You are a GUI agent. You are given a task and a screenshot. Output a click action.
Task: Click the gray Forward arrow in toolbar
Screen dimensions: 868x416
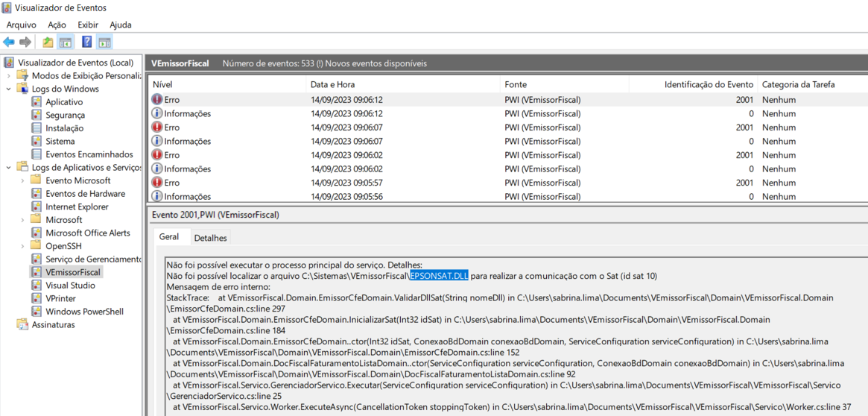[25, 42]
